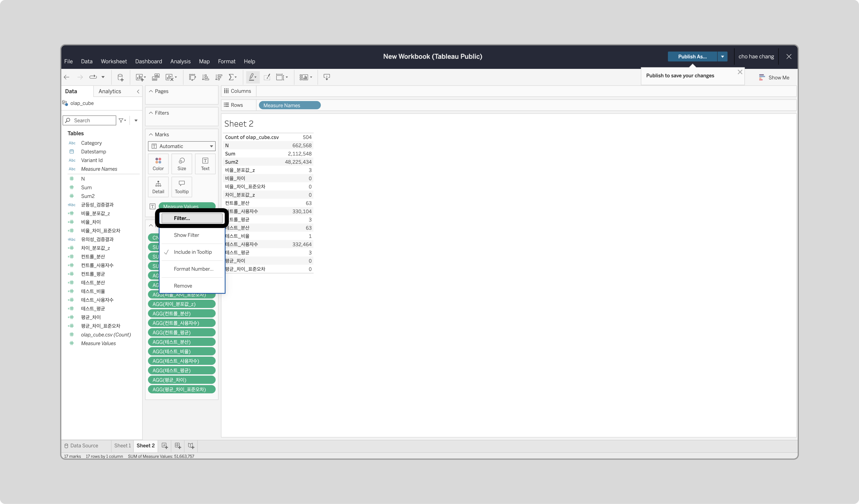Click the Sort Ascending icon
The width and height of the screenshot is (859, 504).
(x=205, y=77)
